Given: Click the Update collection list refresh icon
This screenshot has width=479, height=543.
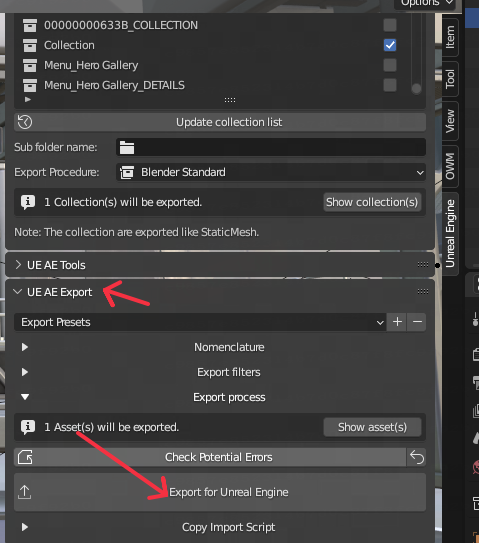Looking at the screenshot, I should pyautogui.click(x=25, y=122).
